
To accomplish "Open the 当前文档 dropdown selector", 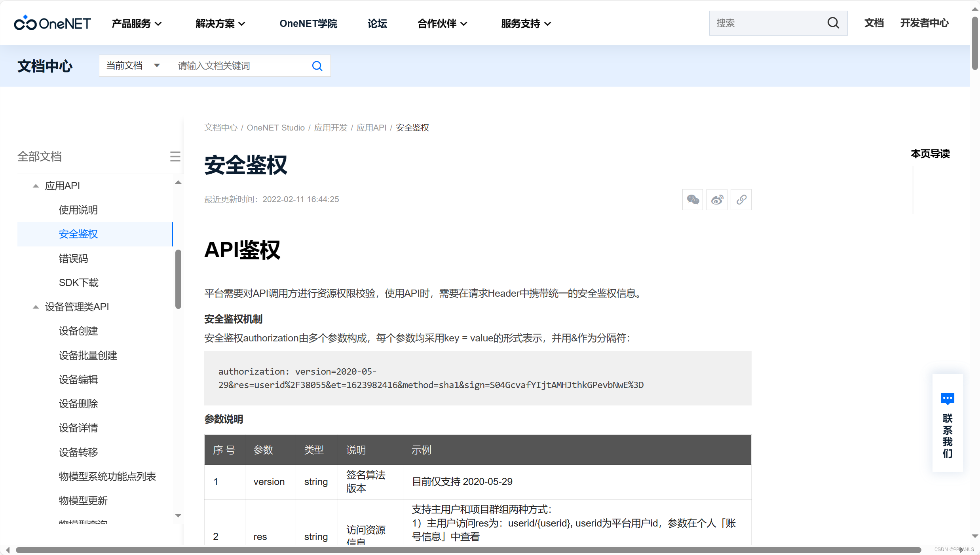I will click(x=133, y=65).
